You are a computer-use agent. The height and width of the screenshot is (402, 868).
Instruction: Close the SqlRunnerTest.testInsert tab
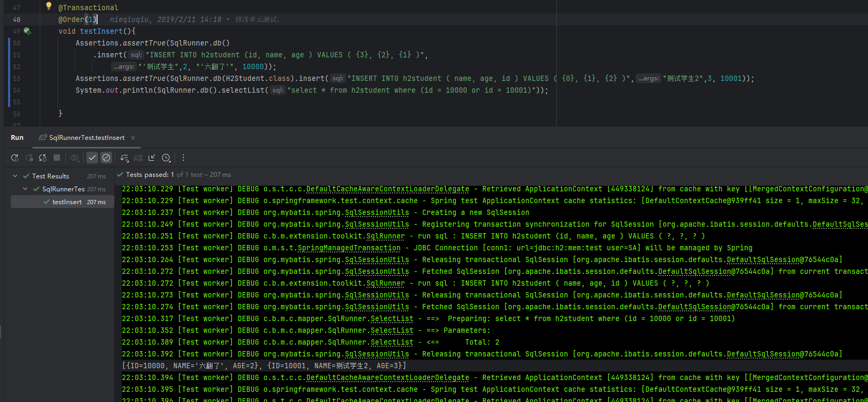point(133,138)
